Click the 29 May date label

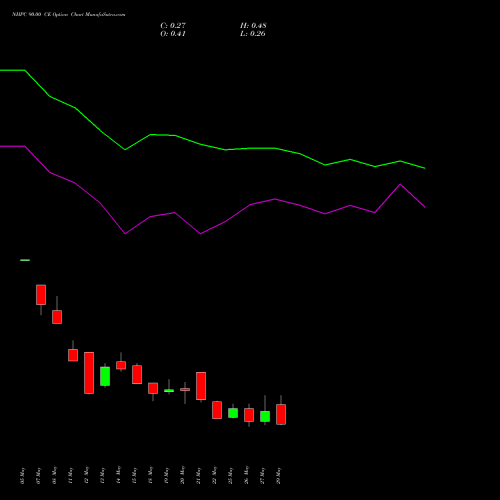tap(279, 475)
